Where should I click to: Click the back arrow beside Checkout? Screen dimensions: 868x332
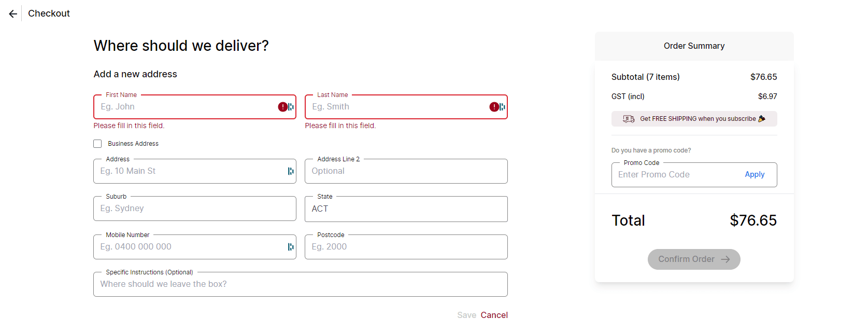[13, 14]
